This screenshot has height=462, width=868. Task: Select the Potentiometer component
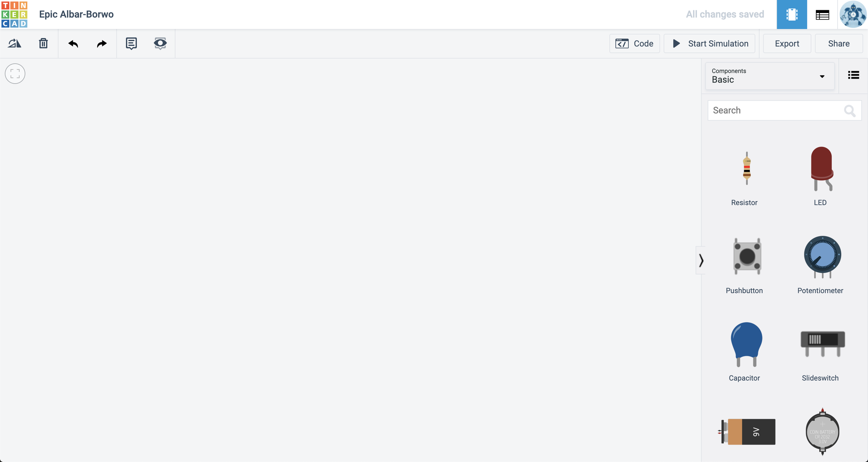pyautogui.click(x=822, y=257)
